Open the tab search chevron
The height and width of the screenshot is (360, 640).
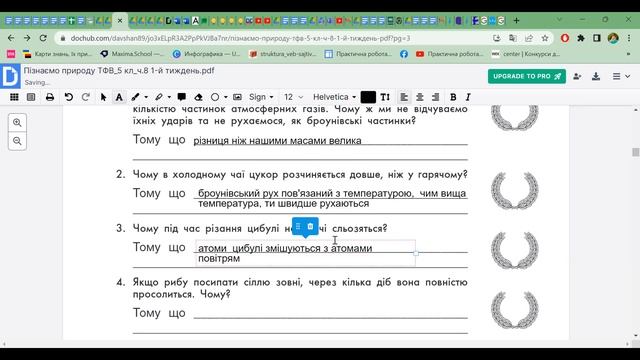pyautogui.click(x=559, y=20)
